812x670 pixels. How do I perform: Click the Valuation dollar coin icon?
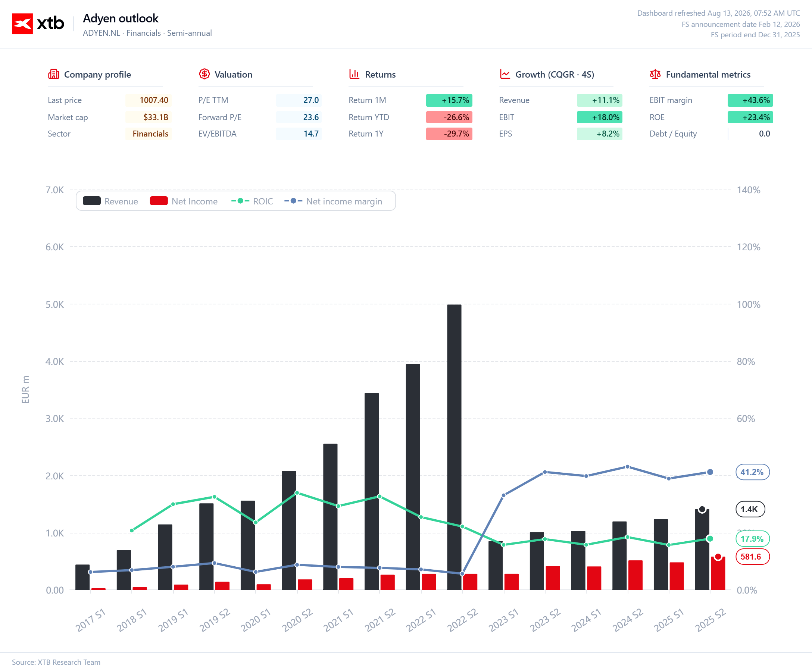coord(204,74)
